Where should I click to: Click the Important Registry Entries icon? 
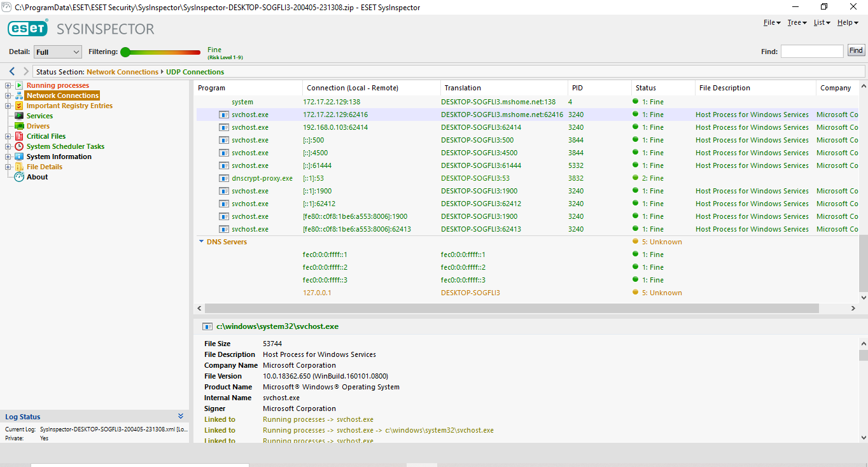[x=19, y=106]
